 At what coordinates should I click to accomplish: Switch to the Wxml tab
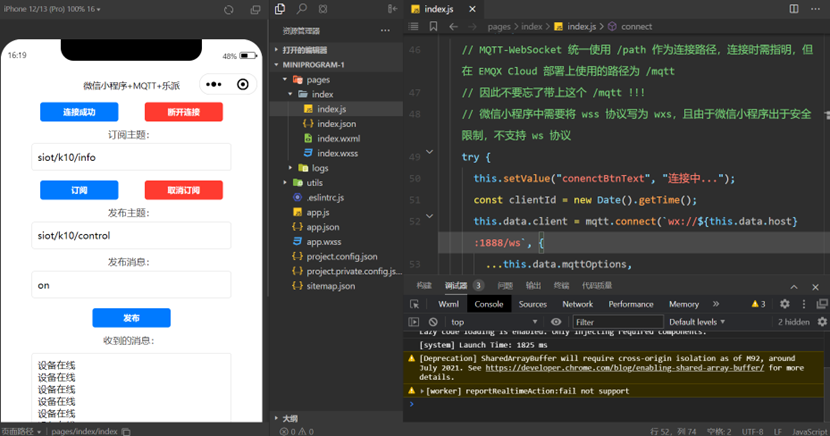tap(448, 304)
